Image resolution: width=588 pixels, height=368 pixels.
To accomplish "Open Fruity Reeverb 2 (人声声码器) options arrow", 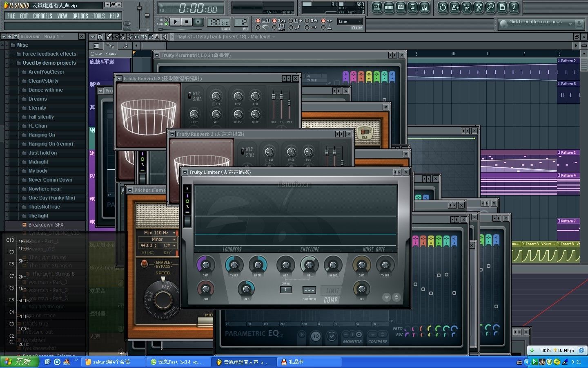I will [x=172, y=134].
